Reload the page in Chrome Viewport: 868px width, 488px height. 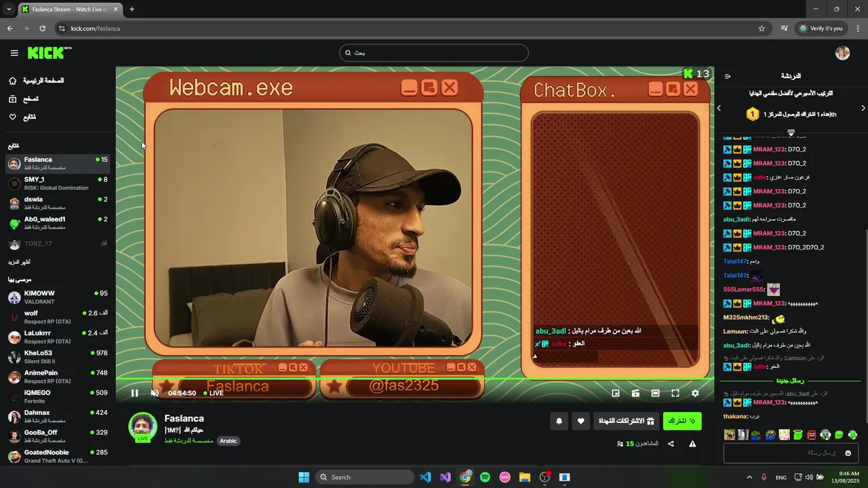(42, 28)
